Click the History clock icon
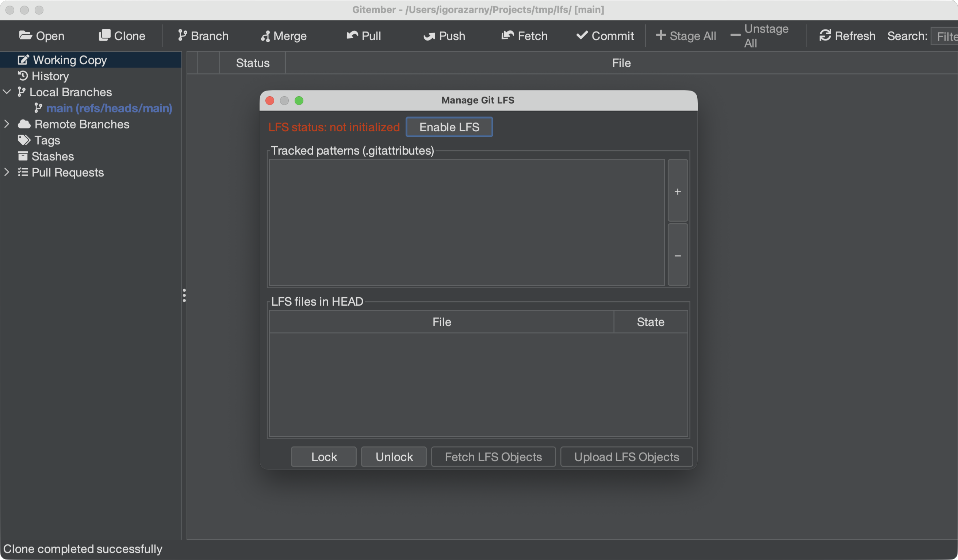Screen dimensions: 958x560 23,76
